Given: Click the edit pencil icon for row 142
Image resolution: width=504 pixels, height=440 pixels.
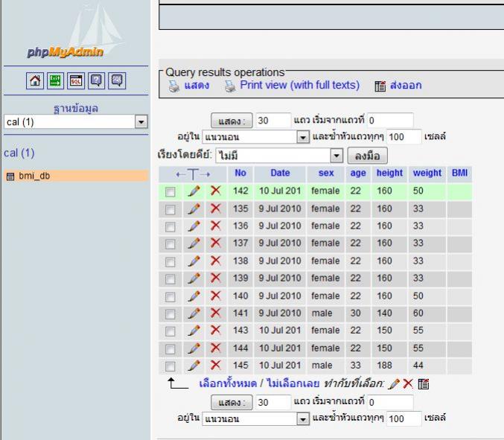Looking at the screenshot, I should (x=194, y=191).
